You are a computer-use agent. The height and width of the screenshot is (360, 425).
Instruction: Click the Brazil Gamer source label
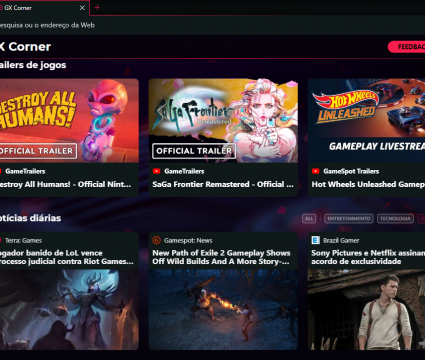tap(341, 240)
